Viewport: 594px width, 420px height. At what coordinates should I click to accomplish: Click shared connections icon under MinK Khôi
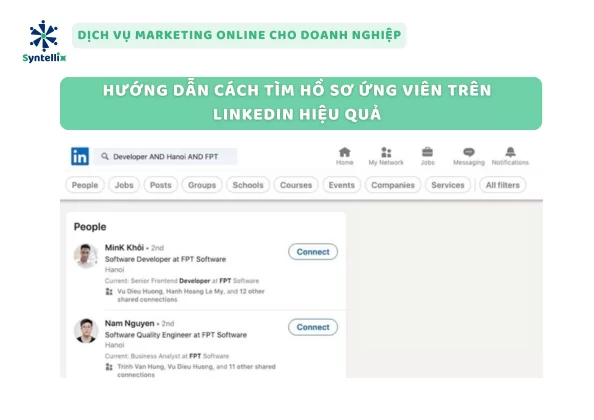[109, 292]
